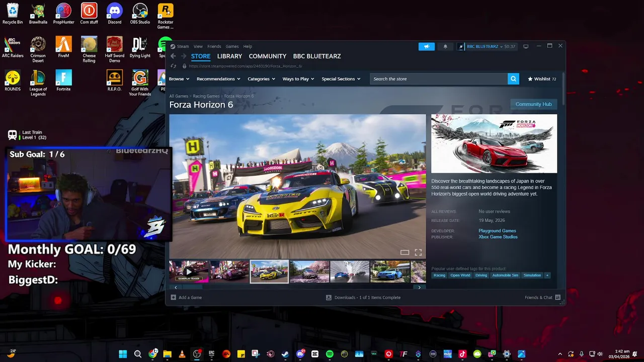Select the Simulation tag
The image size is (644, 362).
pos(532,276)
